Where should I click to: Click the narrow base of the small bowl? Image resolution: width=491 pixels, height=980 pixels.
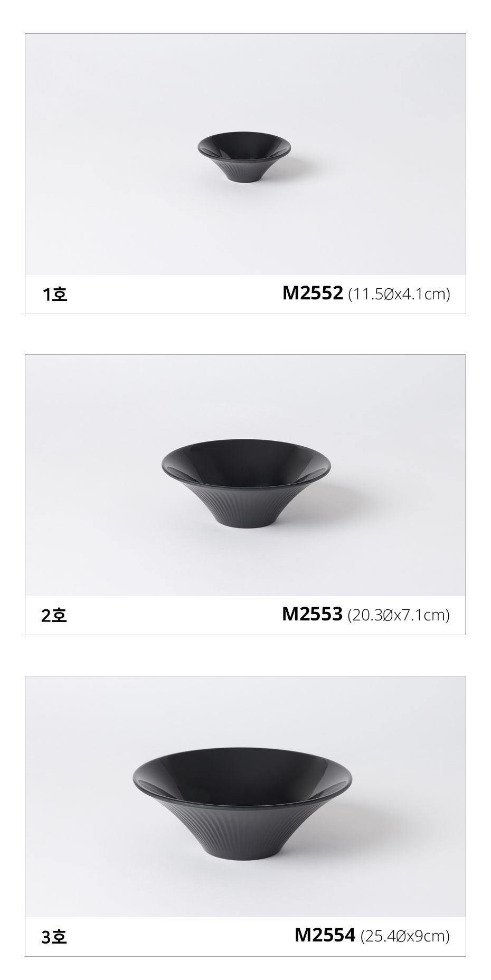(243, 178)
